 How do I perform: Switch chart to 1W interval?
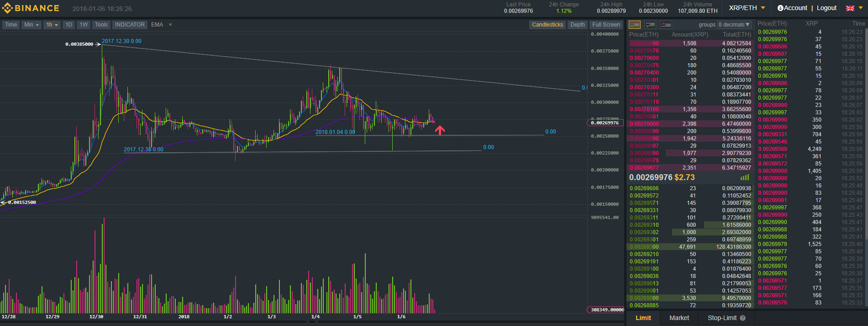point(84,25)
